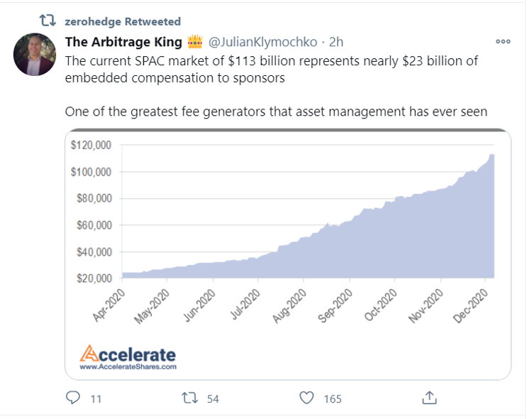The image size is (532, 419).
Task: Click the @JulianKlymochko handle
Action: tap(262, 41)
